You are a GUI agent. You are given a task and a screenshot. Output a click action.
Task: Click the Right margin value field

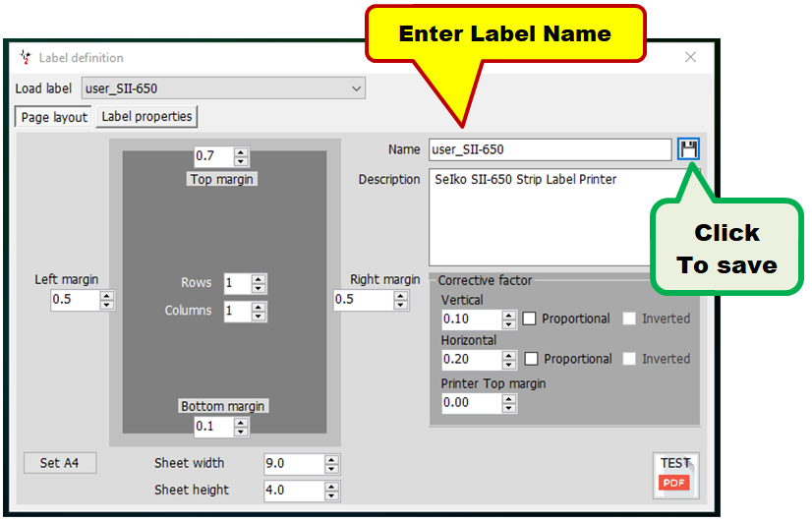[x=364, y=300]
